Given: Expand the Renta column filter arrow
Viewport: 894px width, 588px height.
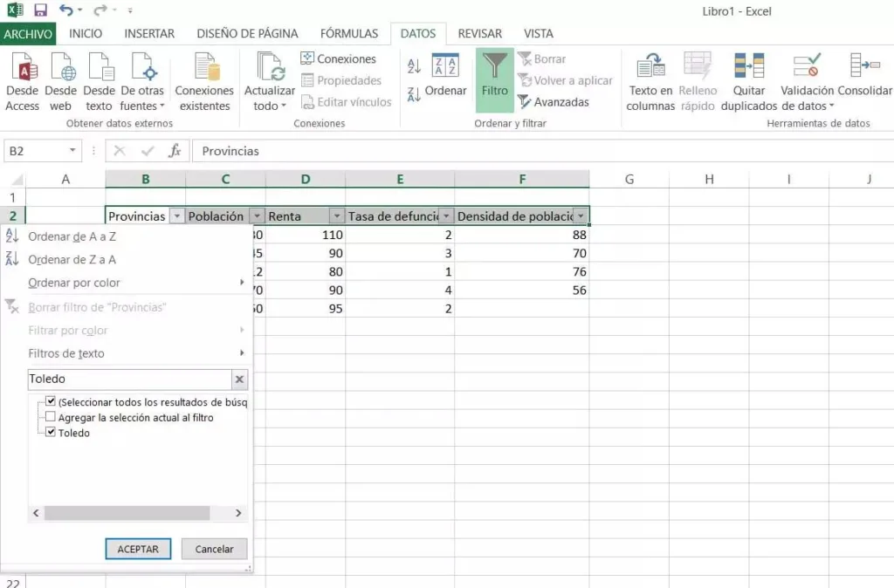Looking at the screenshot, I should pos(336,216).
